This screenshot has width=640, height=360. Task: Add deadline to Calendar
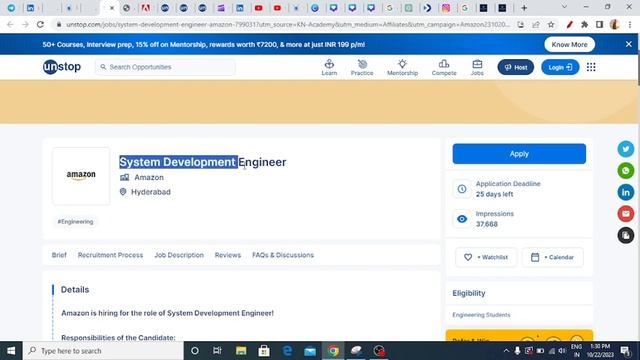(552, 257)
